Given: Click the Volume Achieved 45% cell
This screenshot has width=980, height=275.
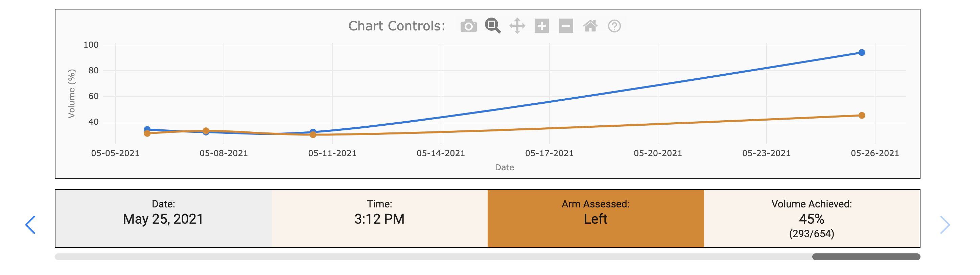Looking at the screenshot, I should pyautogui.click(x=812, y=219).
